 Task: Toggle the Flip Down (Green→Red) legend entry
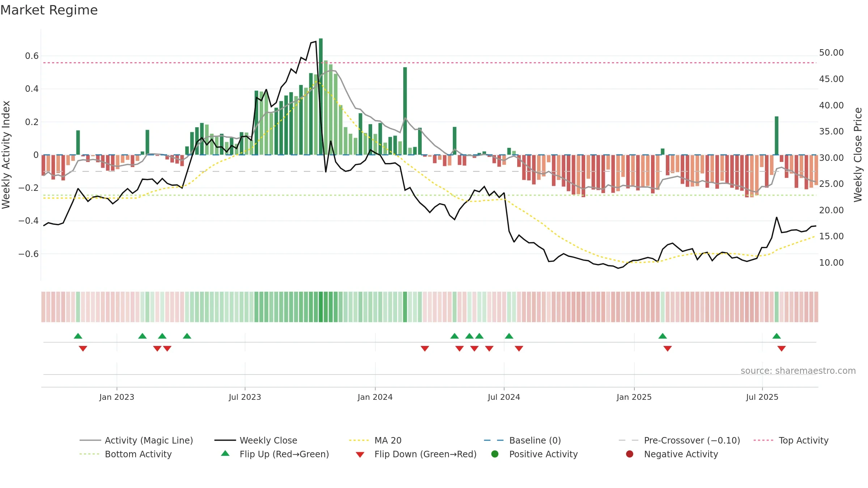click(416, 454)
